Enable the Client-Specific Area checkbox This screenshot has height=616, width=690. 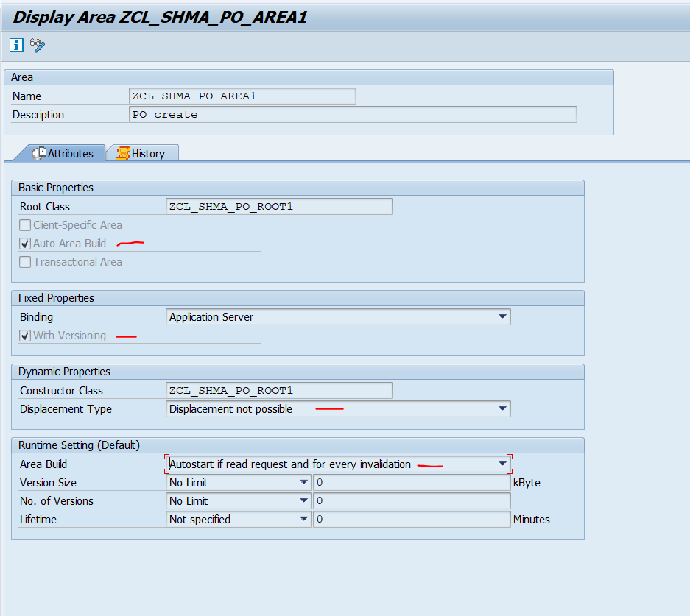(x=24, y=224)
